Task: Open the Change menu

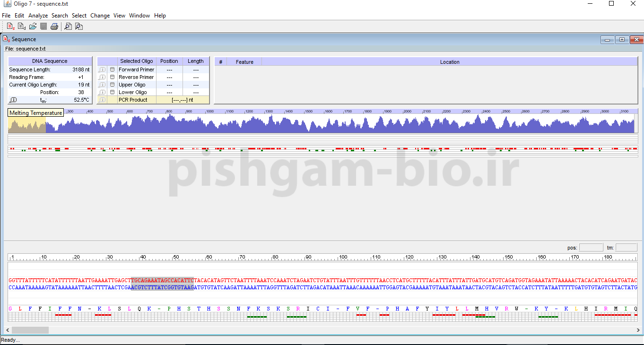Action: pyautogui.click(x=100, y=16)
